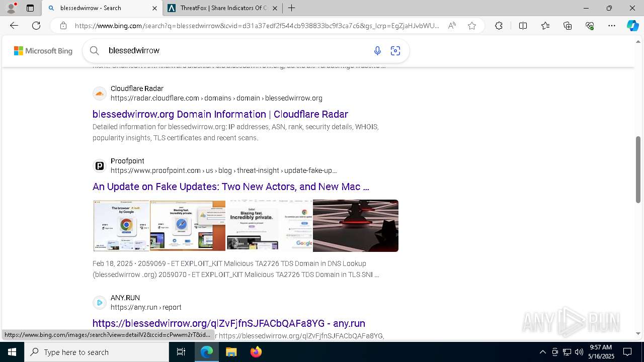Open Safari blazing fast thumbnail
Screen dimensions: 644x362
coord(188,225)
